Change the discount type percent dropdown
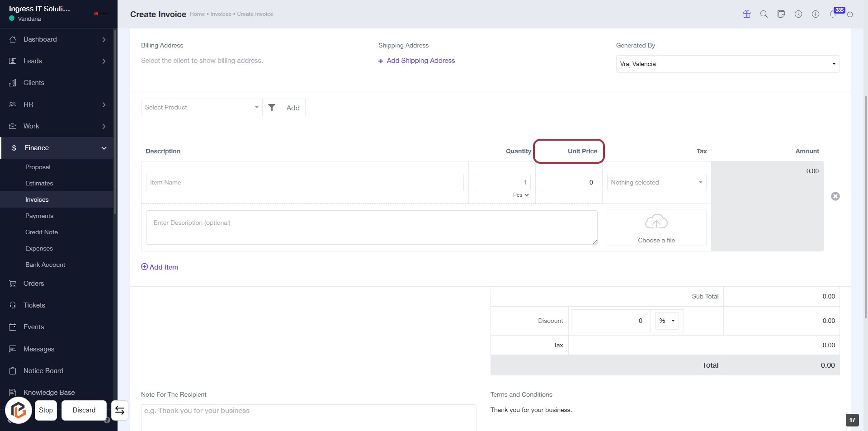This screenshot has height=431, width=868. pos(667,321)
